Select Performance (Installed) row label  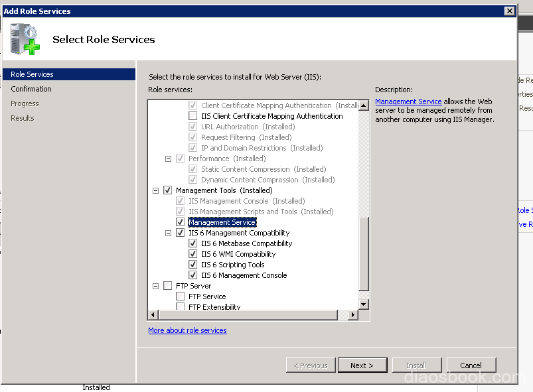227,159
